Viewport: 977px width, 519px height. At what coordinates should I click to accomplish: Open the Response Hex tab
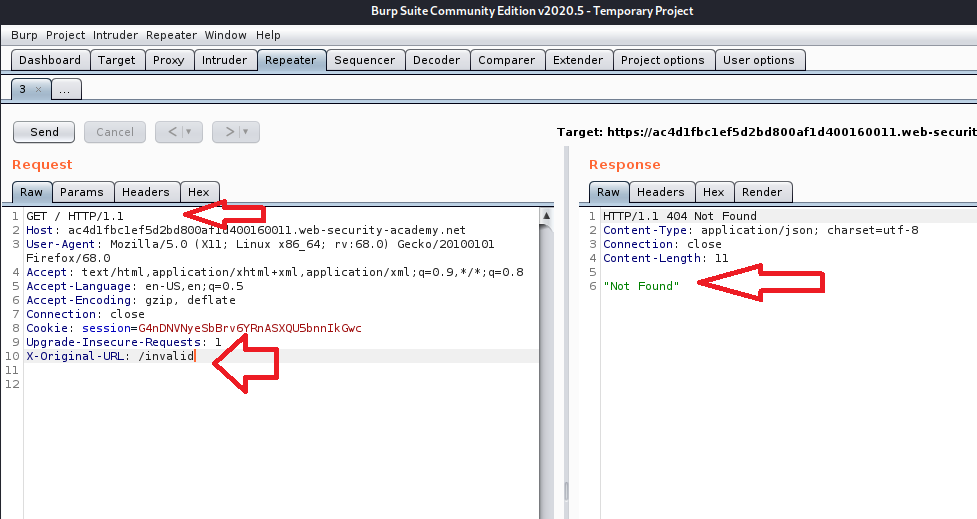(x=713, y=192)
